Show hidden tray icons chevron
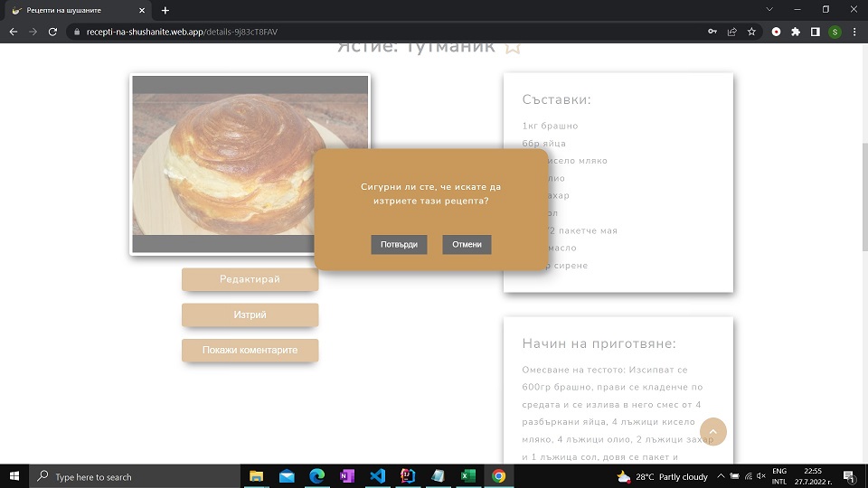 click(721, 476)
